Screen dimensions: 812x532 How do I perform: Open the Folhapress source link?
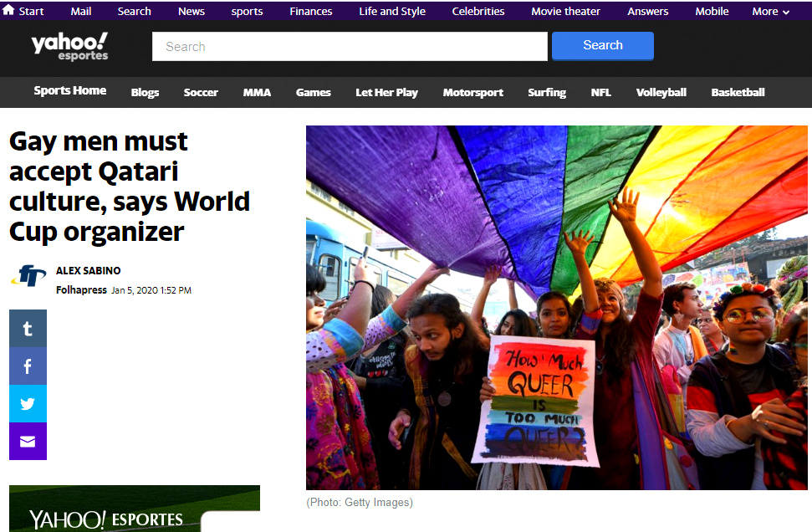(x=81, y=290)
